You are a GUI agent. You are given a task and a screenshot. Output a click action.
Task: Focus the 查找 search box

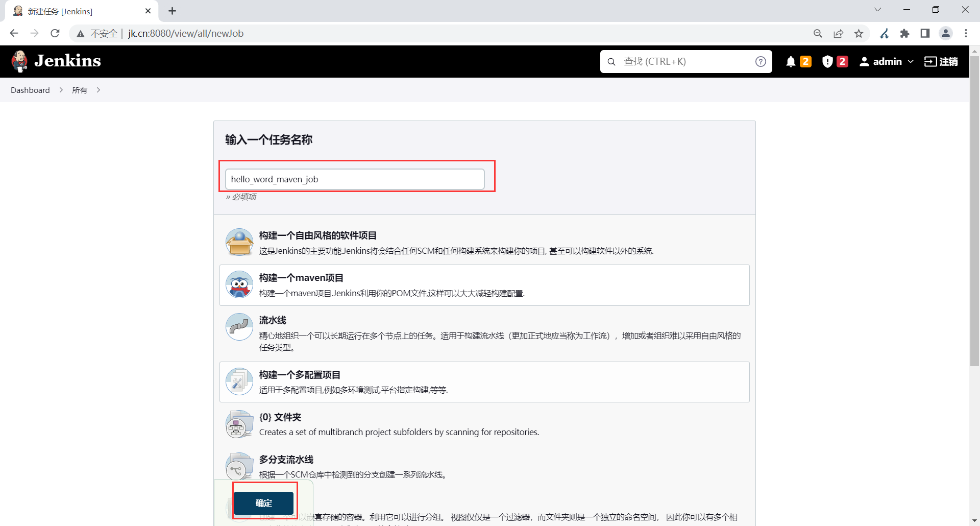click(686, 62)
